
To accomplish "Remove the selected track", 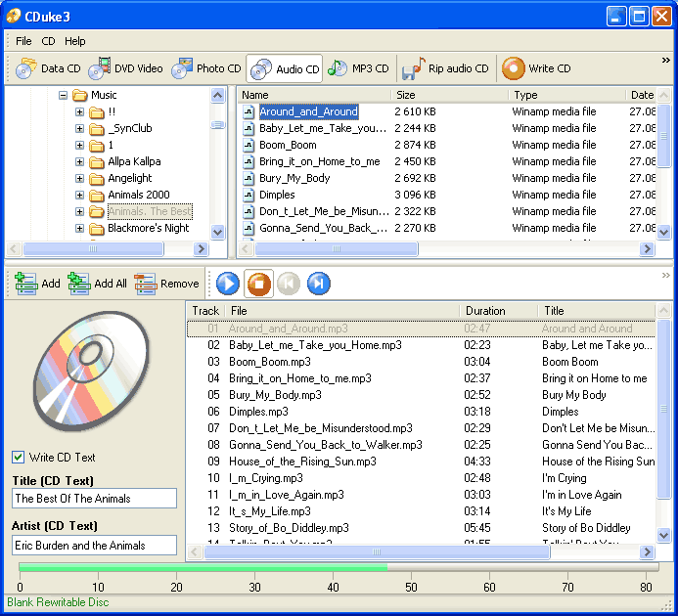I will tap(166, 284).
